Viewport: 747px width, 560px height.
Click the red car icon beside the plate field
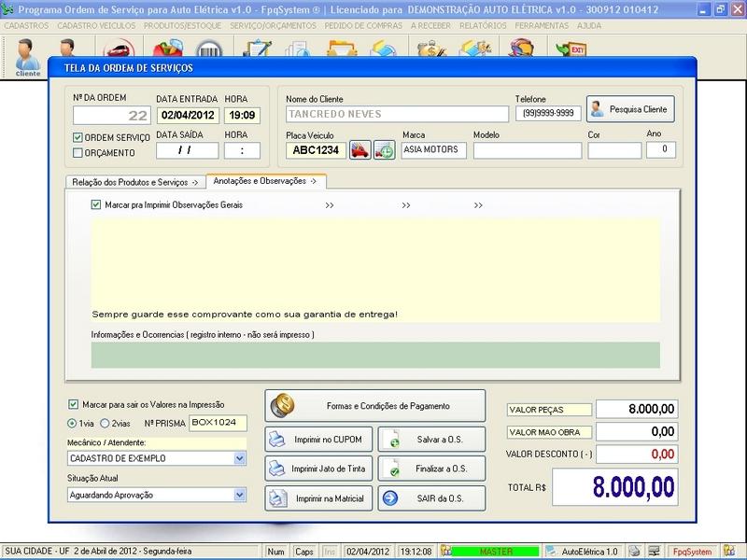click(359, 150)
